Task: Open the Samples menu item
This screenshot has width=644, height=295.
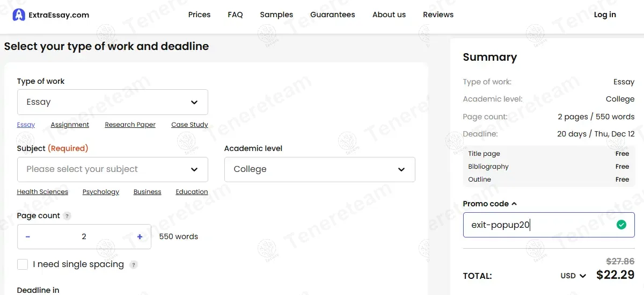Action: click(x=276, y=15)
